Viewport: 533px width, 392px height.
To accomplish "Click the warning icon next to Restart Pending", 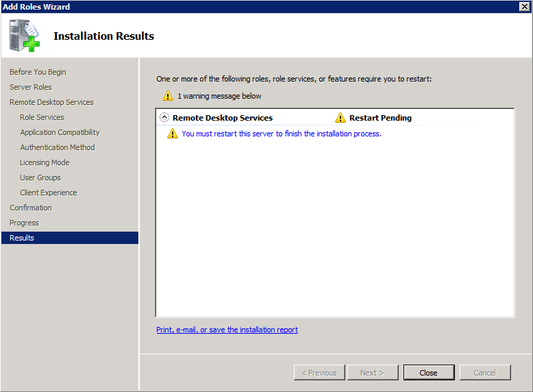I will click(x=340, y=118).
